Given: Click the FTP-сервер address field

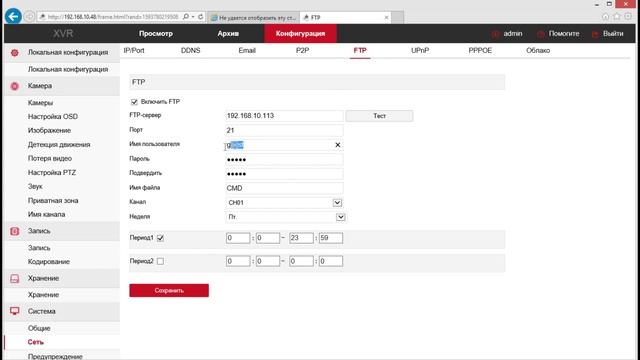Looking at the screenshot, I should click(284, 116).
